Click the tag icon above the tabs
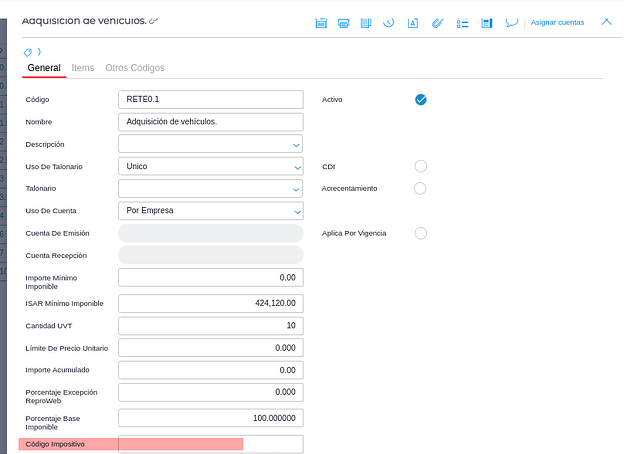624x454 pixels. click(x=28, y=51)
